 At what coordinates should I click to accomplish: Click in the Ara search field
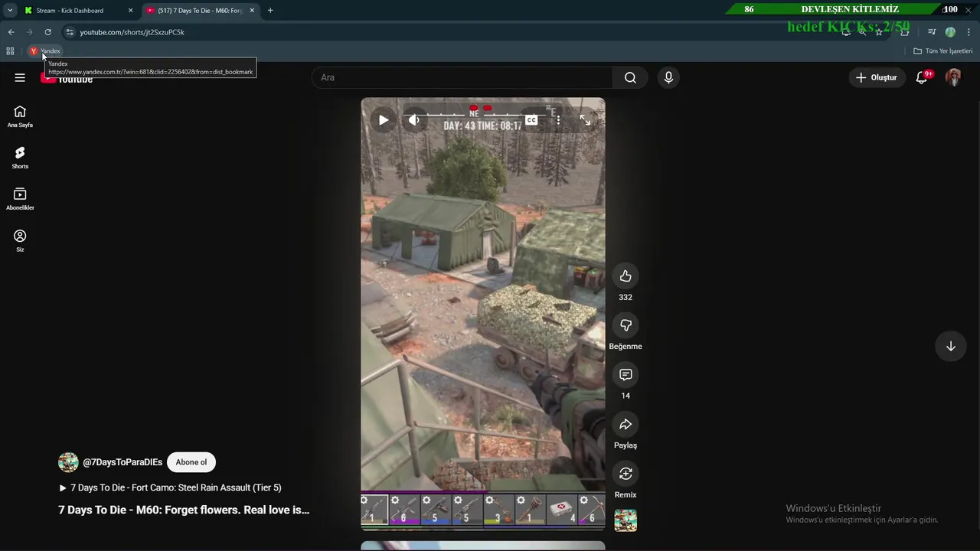(x=462, y=77)
